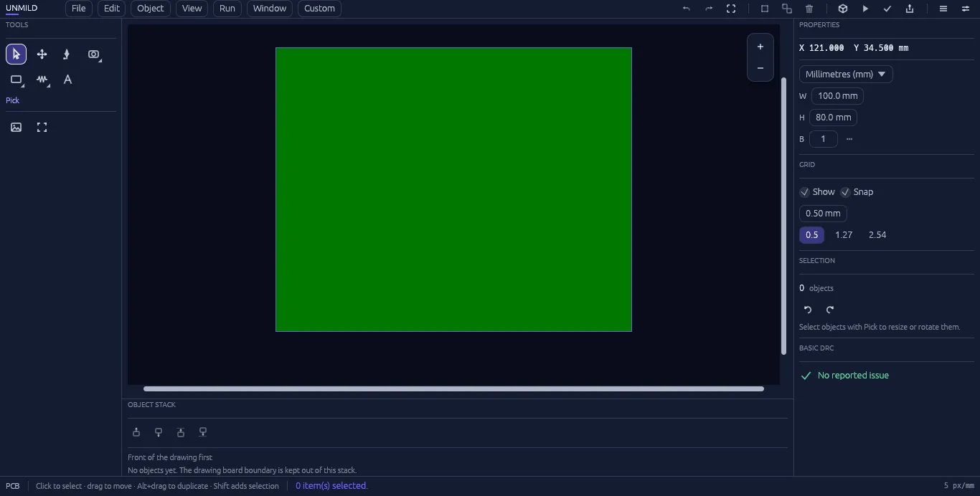The width and height of the screenshot is (980, 496).
Task: Click the green PCB board area
Action: click(453, 189)
